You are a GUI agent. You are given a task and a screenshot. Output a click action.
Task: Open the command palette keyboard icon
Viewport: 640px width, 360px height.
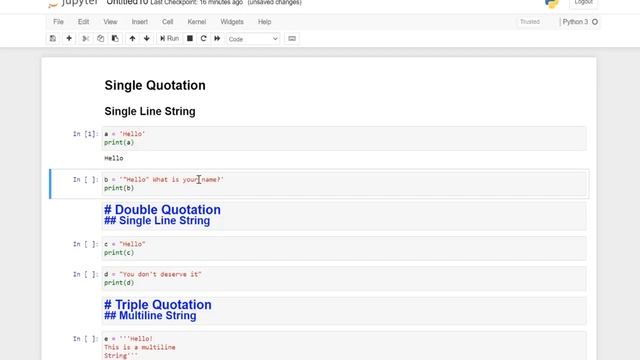[x=292, y=39]
